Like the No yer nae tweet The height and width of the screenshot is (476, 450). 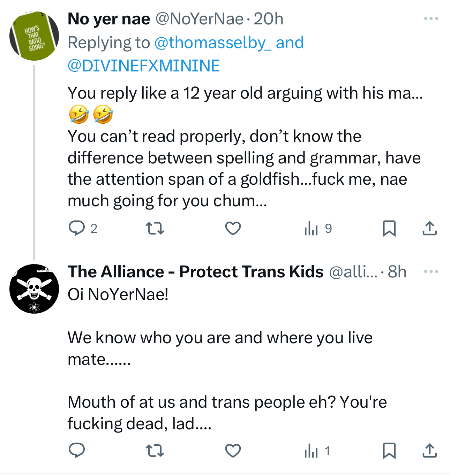click(x=233, y=228)
